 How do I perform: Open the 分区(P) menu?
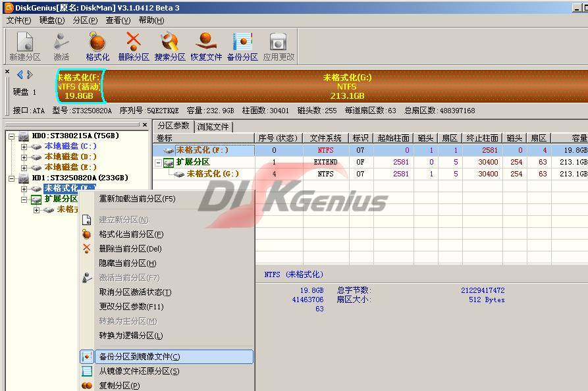pyautogui.click(x=85, y=20)
